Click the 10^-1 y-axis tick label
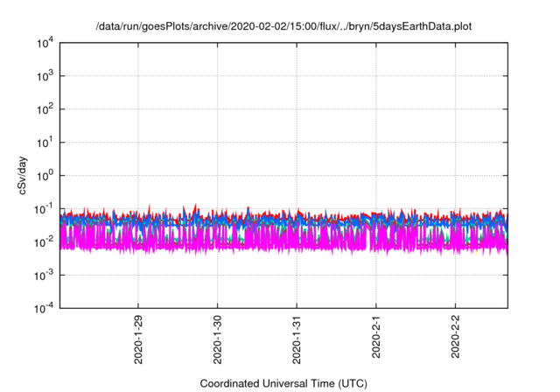The image size is (560, 392). pyautogui.click(x=45, y=209)
